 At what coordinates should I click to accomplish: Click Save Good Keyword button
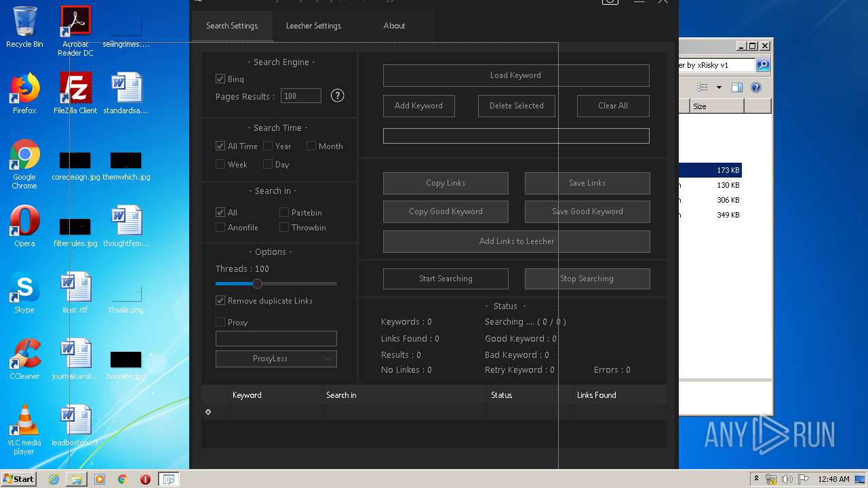click(587, 211)
